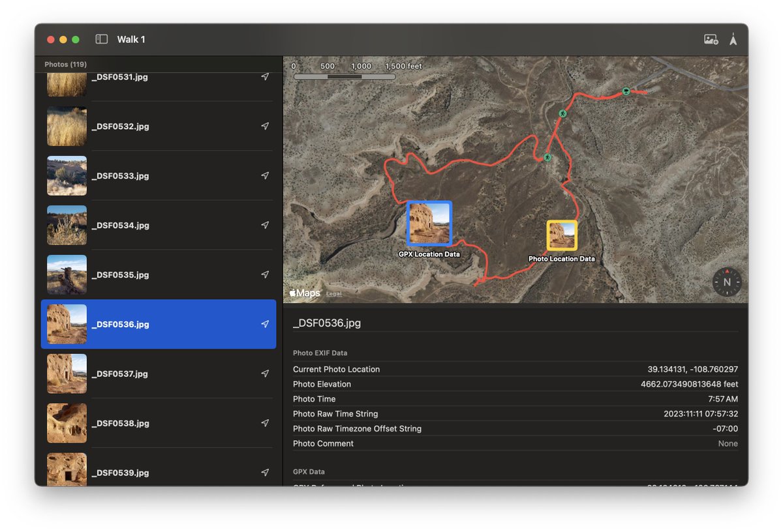This screenshot has height=532, width=783.
Task: Click location arrow for _DSF0537.jpg
Action: pyautogui.click(x=265, y=374)
